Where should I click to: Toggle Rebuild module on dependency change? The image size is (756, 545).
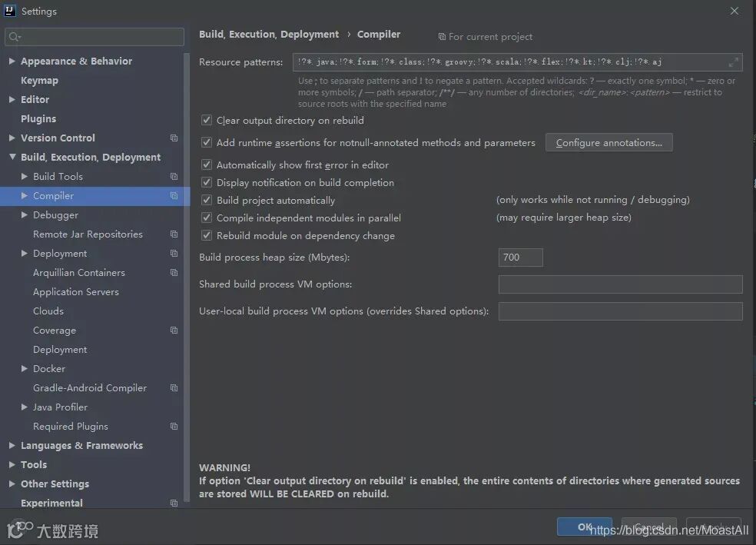tap(207, 235)
